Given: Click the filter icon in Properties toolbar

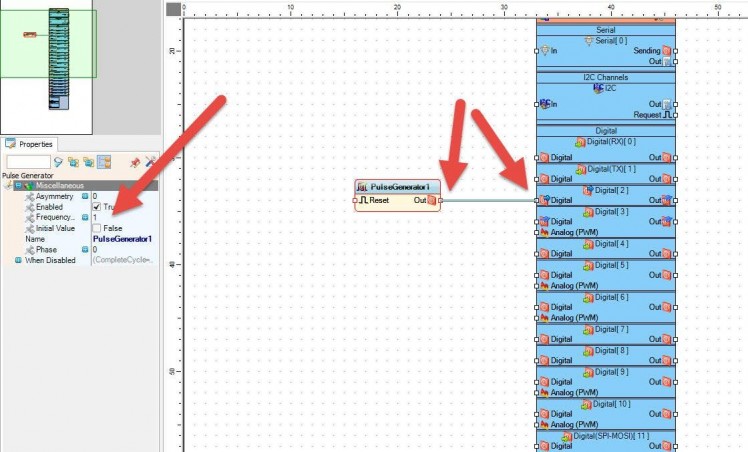Looking at the screenshot, I should pos(58,162).
